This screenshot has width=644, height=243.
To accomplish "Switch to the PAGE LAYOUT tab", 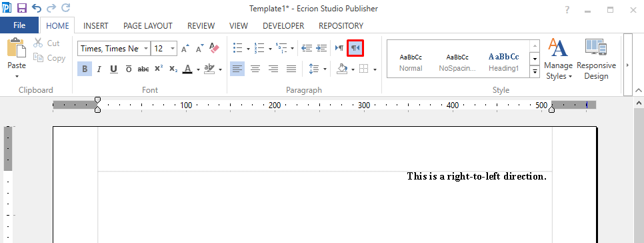I will pos(148,25).
